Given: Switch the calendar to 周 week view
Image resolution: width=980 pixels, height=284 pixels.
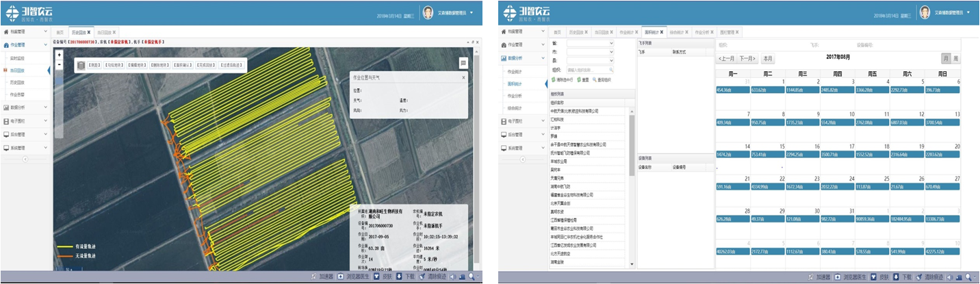Looking at the screenshot, I should (955, 59).
